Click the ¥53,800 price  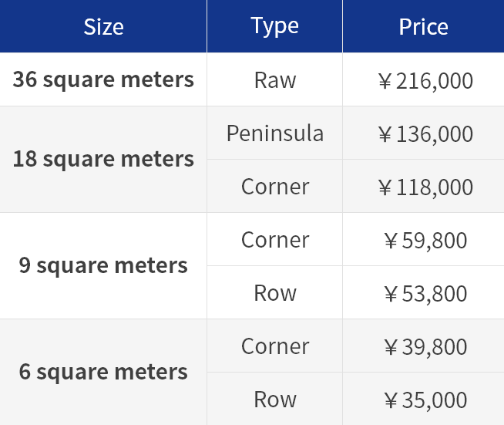pos(425,294)
